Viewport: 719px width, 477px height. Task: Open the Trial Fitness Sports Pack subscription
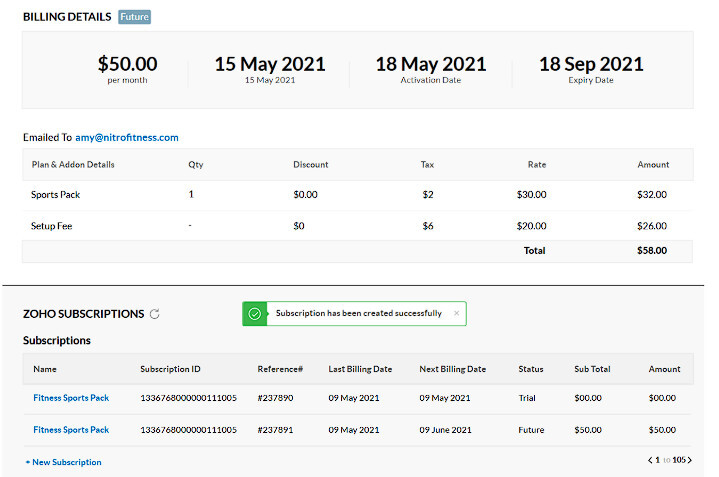click(x=71, y=398)
